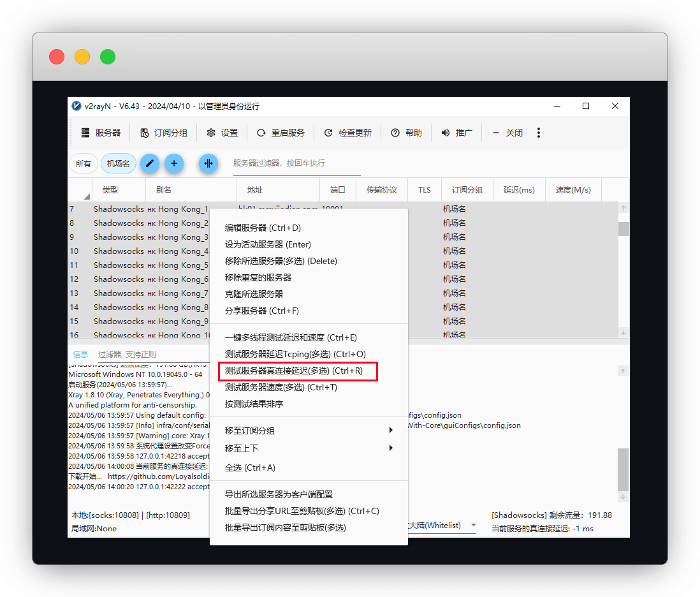This screenshot has width=700, height=597.
Task: Expand the 移至订阅分组 submenu
Action: click(x=391, y=431)
